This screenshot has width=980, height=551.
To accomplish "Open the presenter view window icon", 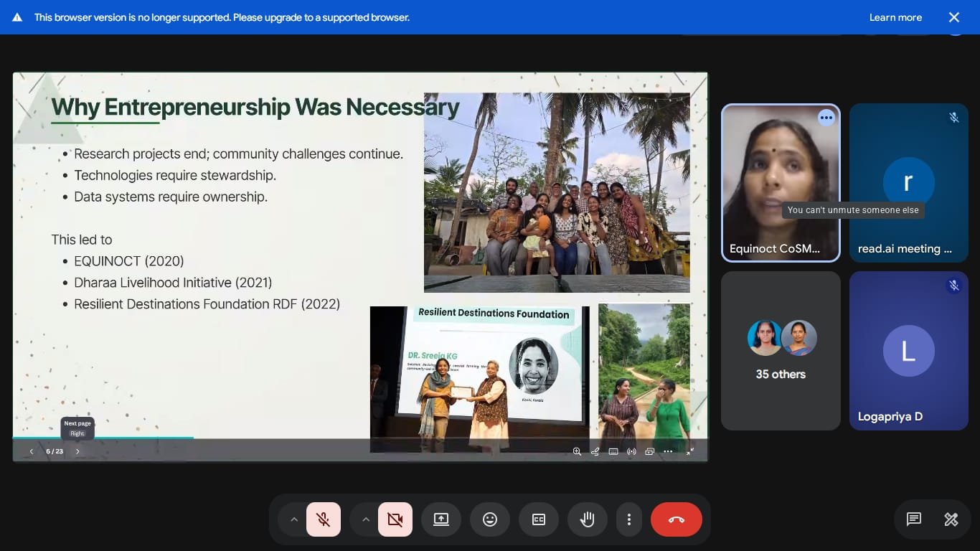I will click(x=650, y=451).
